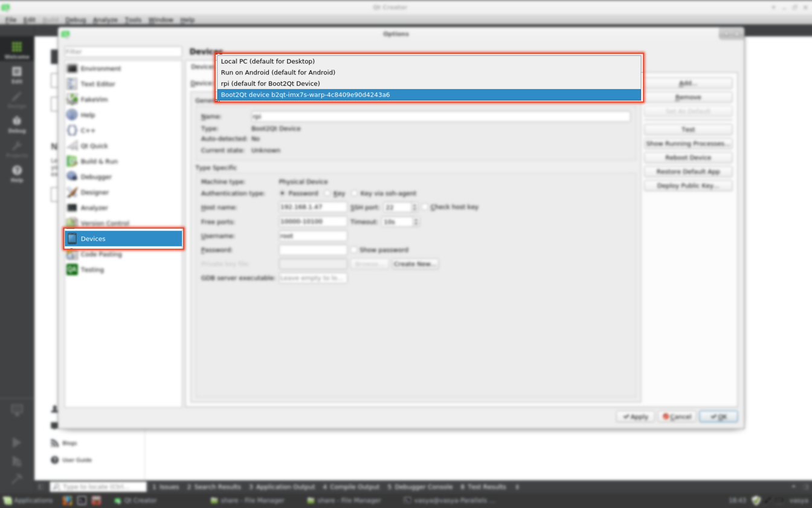Viewport: 812px width, 508px height.
Task: Open Debugger options category icon
Action: click(x=72, y=177)
